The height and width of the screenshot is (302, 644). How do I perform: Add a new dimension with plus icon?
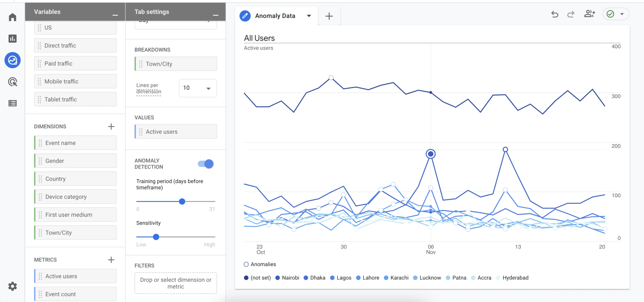coord(111,126)
